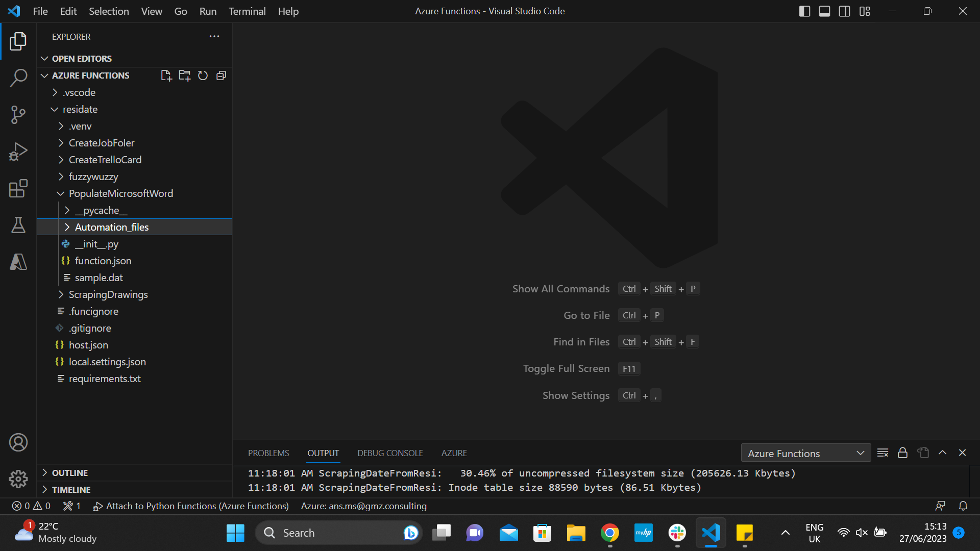Toggle secondary side bar visibility
The image size is (980, 551).
coord(845,11)
